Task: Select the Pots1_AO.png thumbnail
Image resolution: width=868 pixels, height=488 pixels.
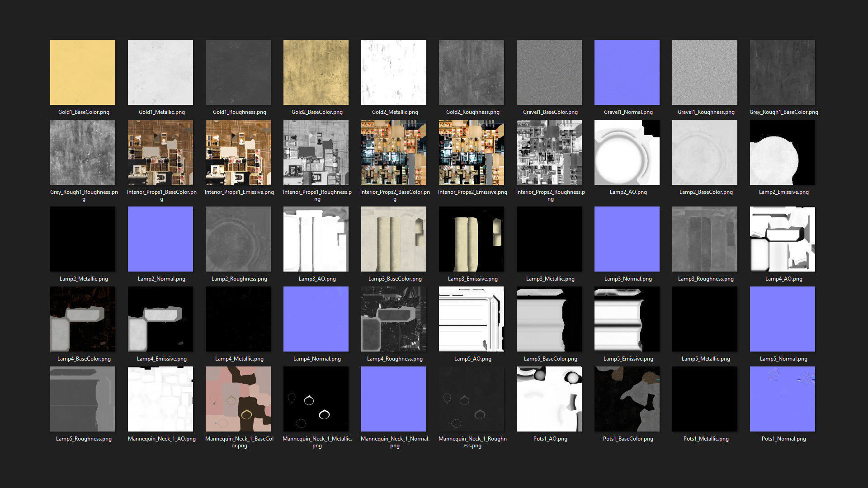Action: [x=549, y=399]
